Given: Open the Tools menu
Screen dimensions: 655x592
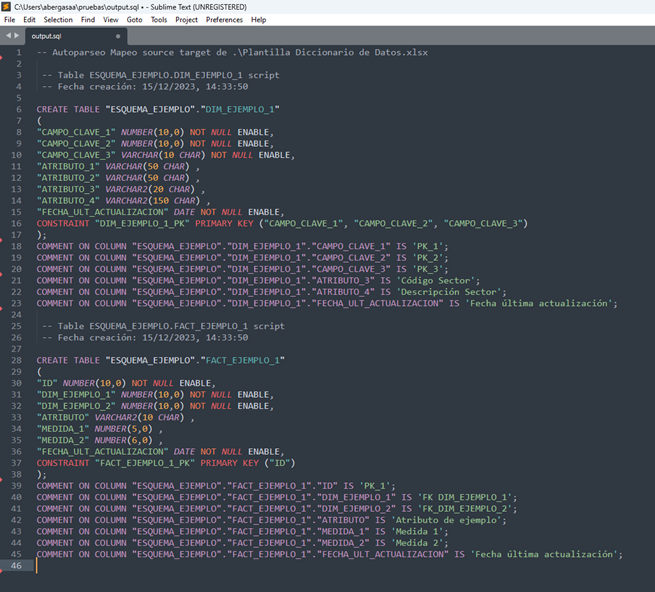Looking at the screenshot, I should click(159, 20).
